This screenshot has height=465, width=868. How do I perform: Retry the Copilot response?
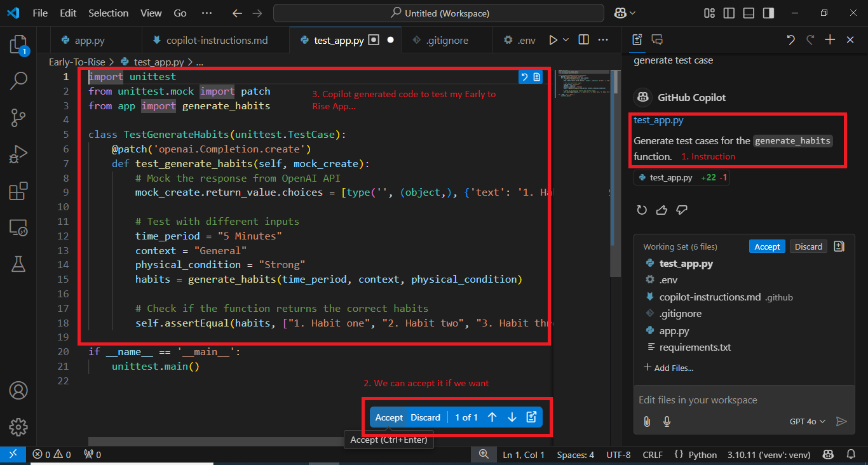642,210
